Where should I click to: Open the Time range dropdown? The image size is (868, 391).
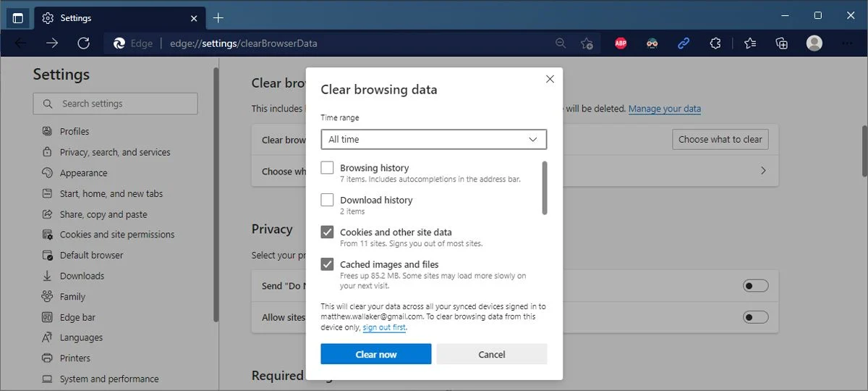pyautogui.click(x=434, y=139)
